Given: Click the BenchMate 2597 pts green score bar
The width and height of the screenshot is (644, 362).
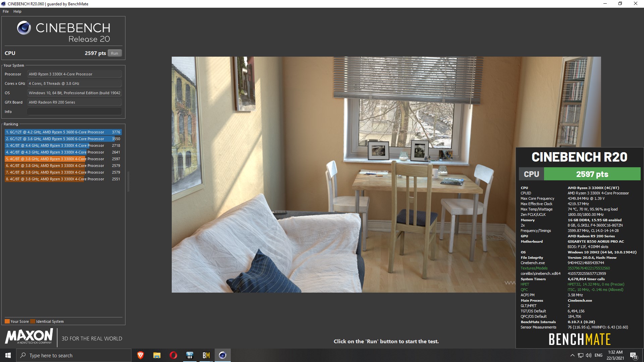Looking at the screenshot, I should [592, 174].
